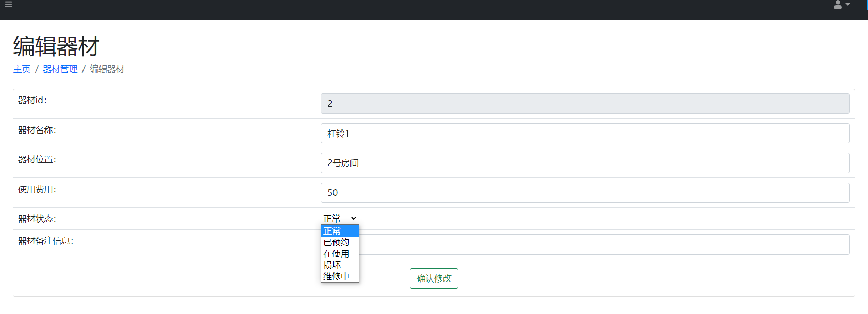868x314 pixels.
Task: Click the 器材状态 field label
Action: point(37,219)
